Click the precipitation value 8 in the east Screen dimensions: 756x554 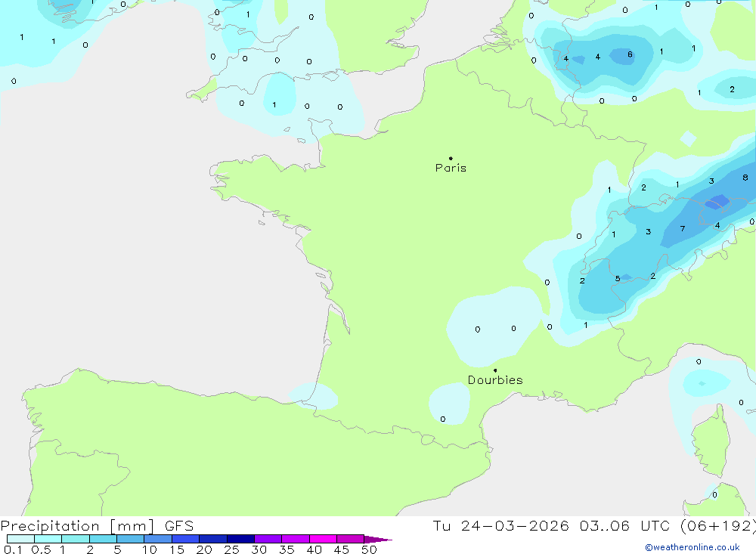745,178
